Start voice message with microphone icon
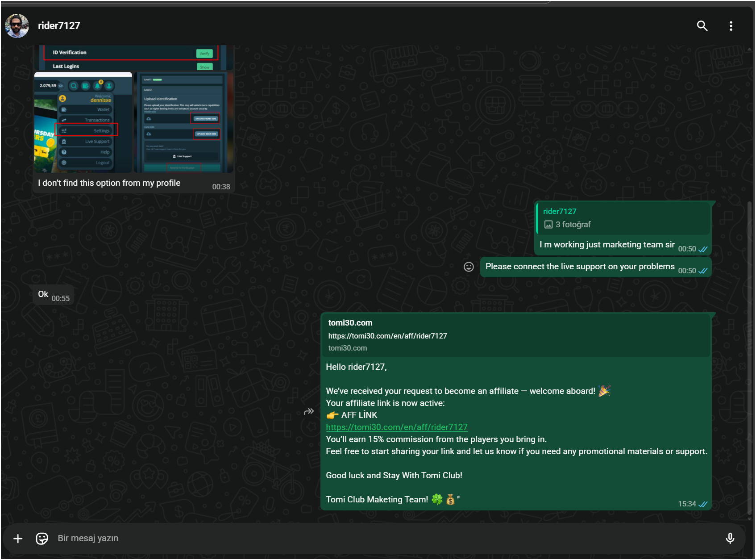Viewport: 756px width, 560px height. (730, 539)
